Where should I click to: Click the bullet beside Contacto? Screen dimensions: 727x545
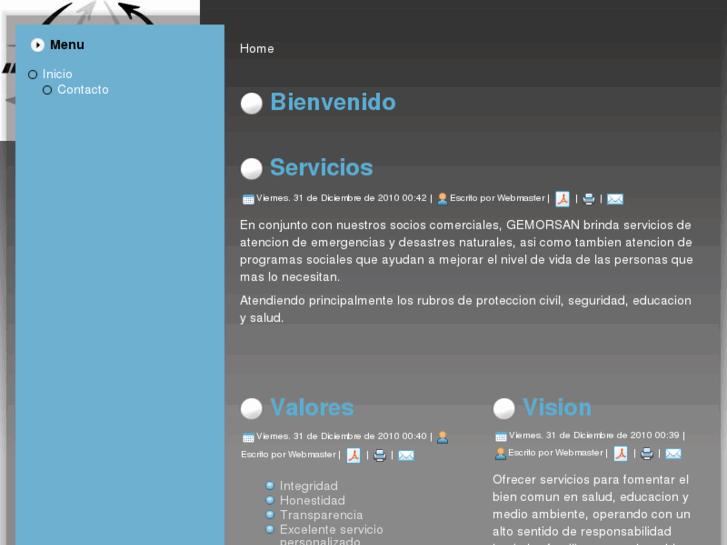click(47, 90)
